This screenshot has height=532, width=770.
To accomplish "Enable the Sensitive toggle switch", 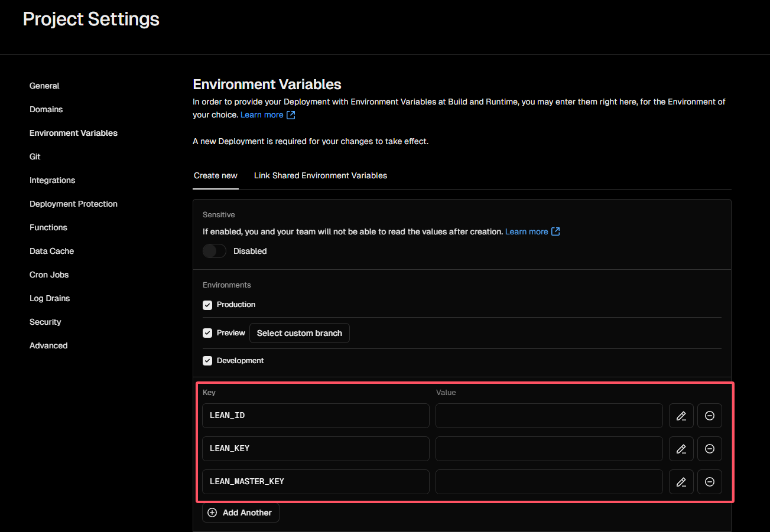I will point(214,251).
